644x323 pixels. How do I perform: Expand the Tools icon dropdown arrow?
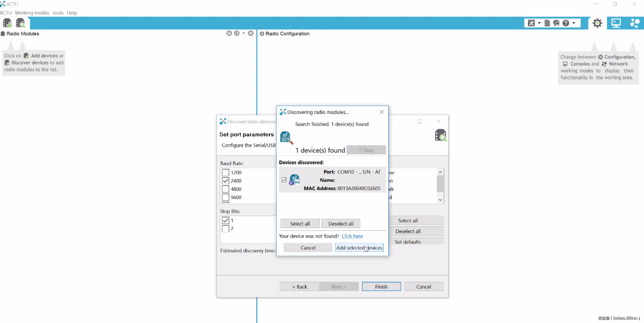tap(539, 23)
